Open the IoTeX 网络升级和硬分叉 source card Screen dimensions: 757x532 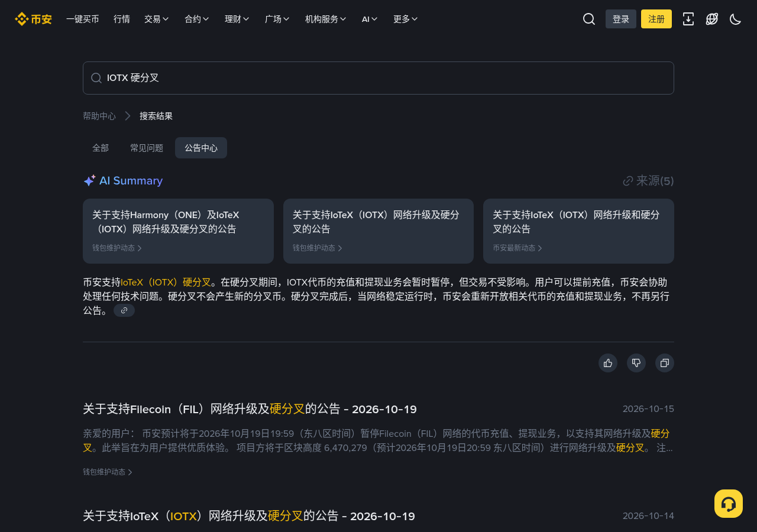[x=578, y=231]
